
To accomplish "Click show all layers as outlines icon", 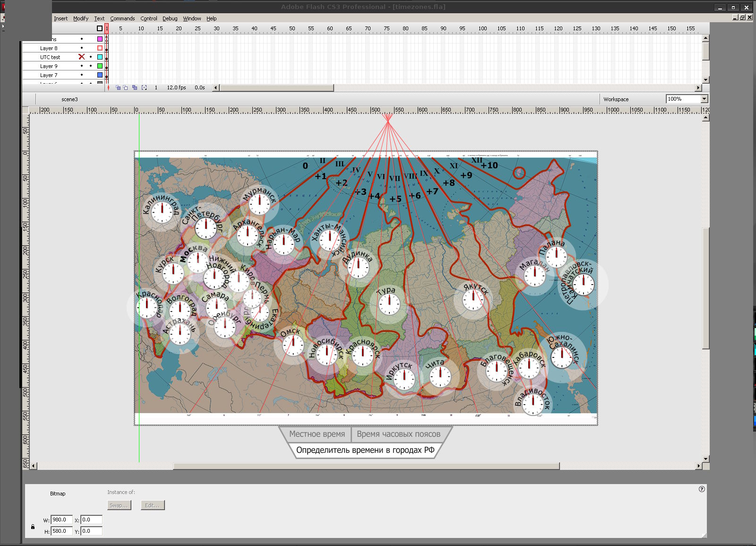I will [100, 28].
